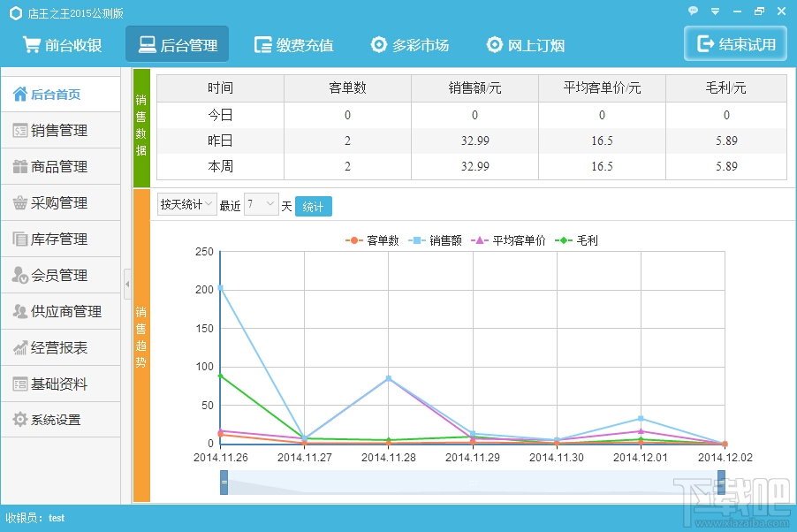797x532 pixels.
Task: Open 采购管理 in sidebar
Action: pyautogui.click(x=61, y=203)
